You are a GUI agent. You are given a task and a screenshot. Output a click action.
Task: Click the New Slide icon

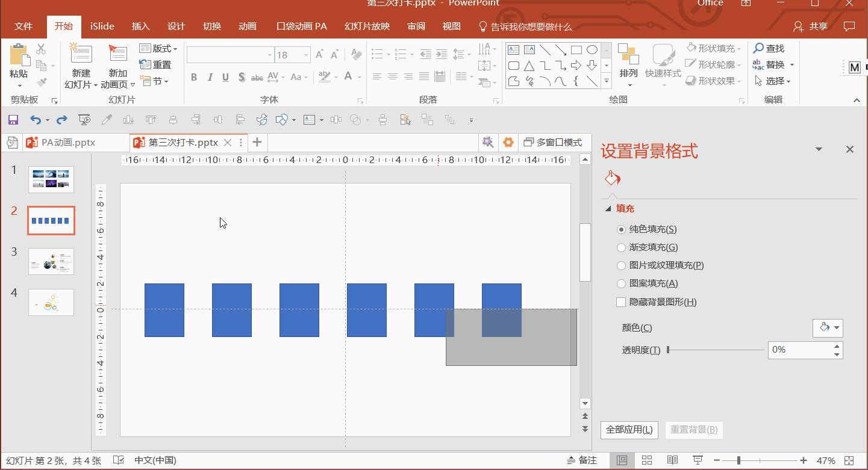click(x=81, y=54)
